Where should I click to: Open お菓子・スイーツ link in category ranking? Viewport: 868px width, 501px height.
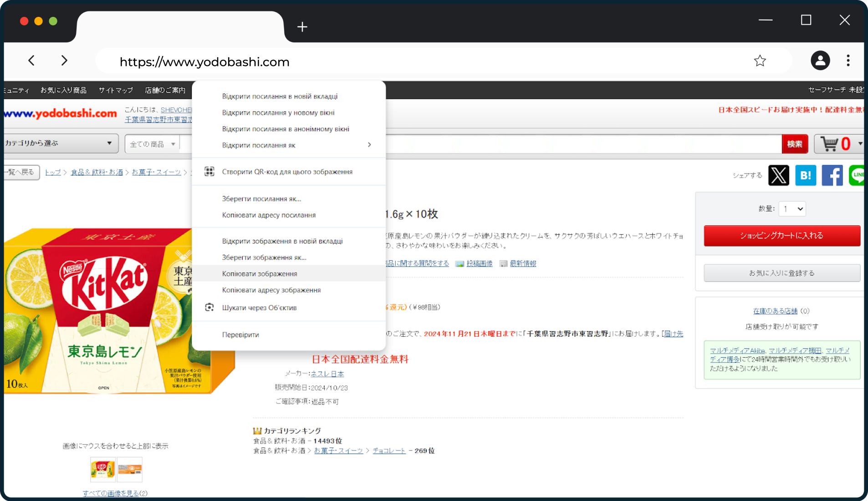[338, 450]
